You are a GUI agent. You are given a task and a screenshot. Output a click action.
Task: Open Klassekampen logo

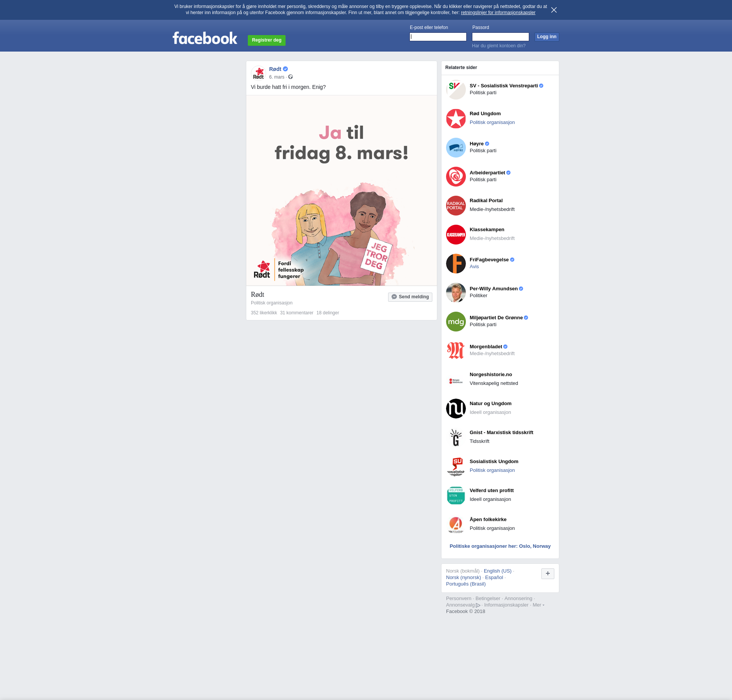456,235
